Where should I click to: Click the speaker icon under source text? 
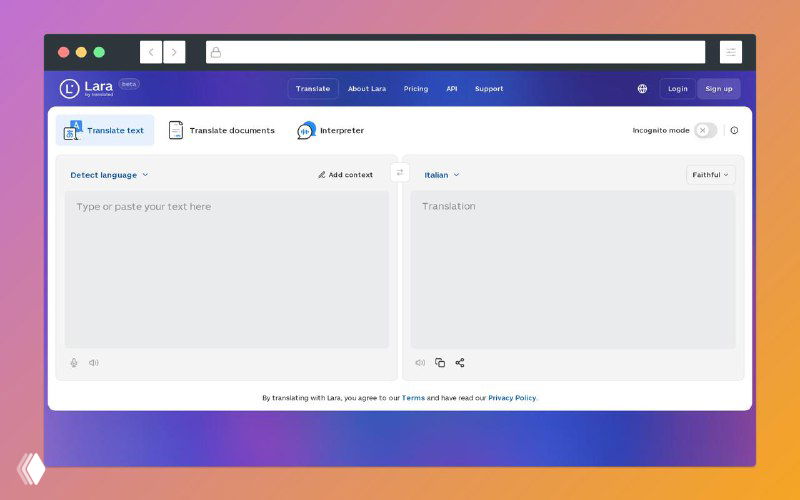tap(93, 363)
